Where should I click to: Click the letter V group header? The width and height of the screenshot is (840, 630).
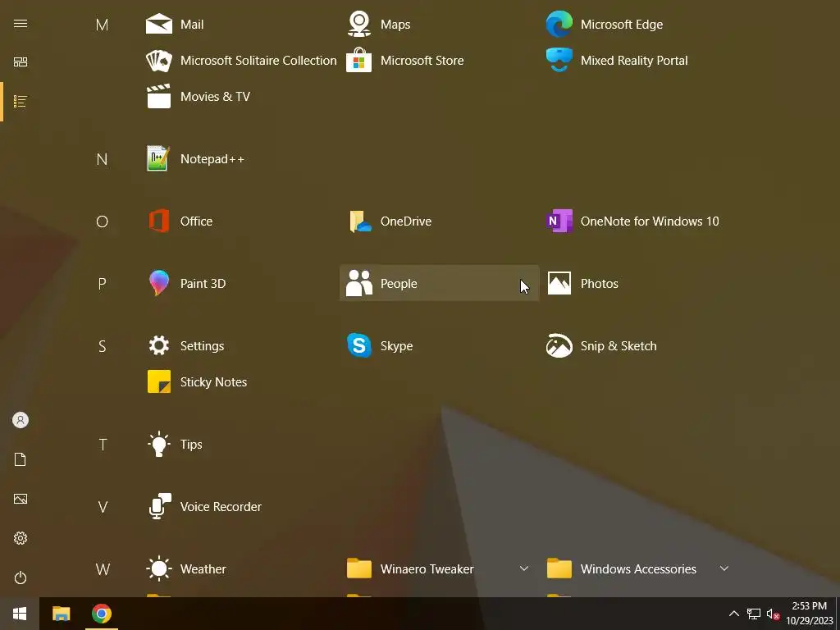103,507
